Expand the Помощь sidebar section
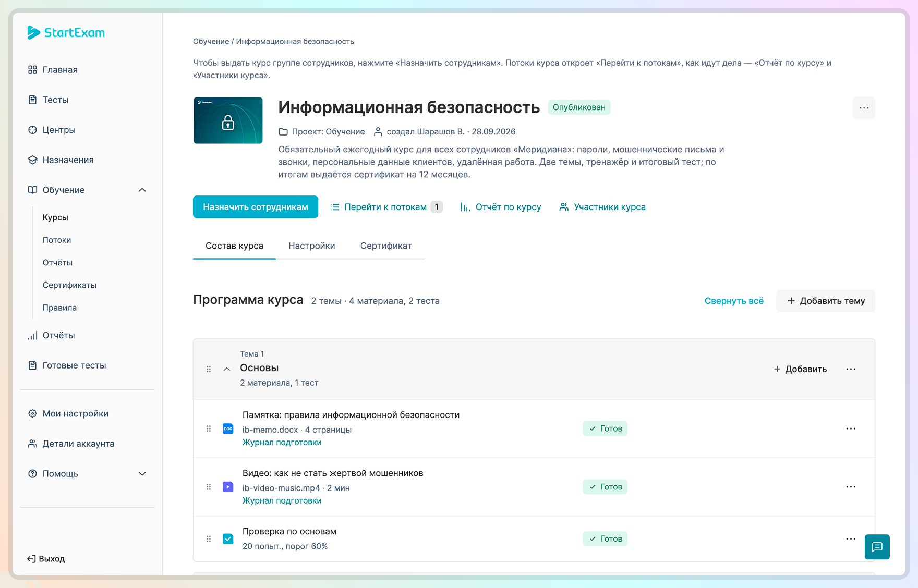918x588 pixels. click(x=142, y=474)
